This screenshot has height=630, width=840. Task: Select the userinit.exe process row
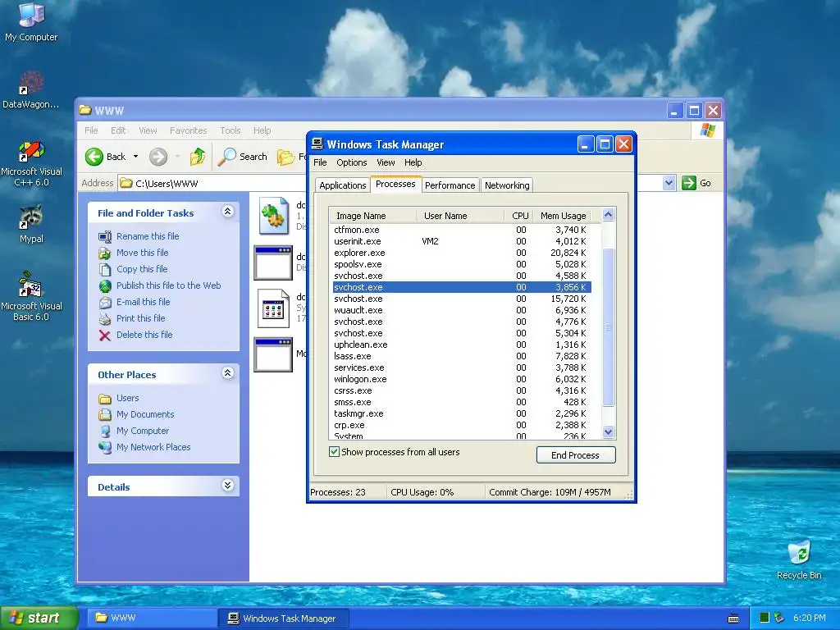(x=461, y=242)
